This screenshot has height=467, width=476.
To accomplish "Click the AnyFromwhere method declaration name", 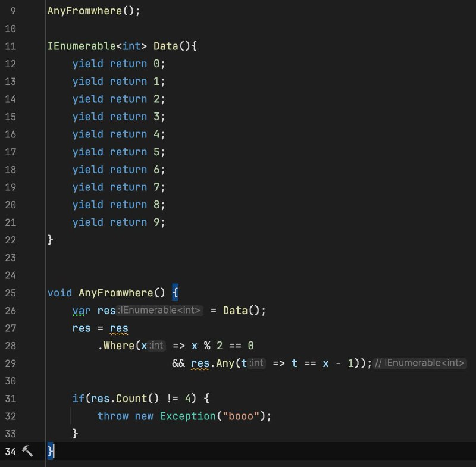I will (115, 293).
